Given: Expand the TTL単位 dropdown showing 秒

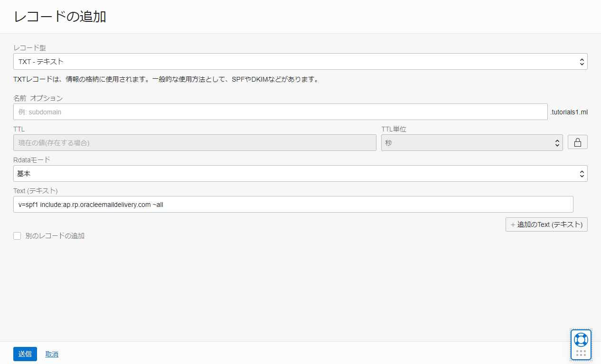Looking at the screenshot, I should coord(471,142).
